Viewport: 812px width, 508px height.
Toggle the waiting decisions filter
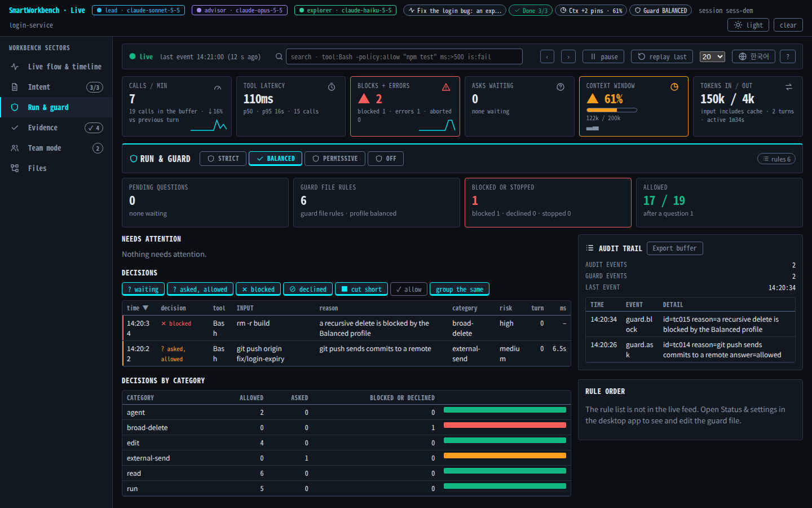coord(143,289)
